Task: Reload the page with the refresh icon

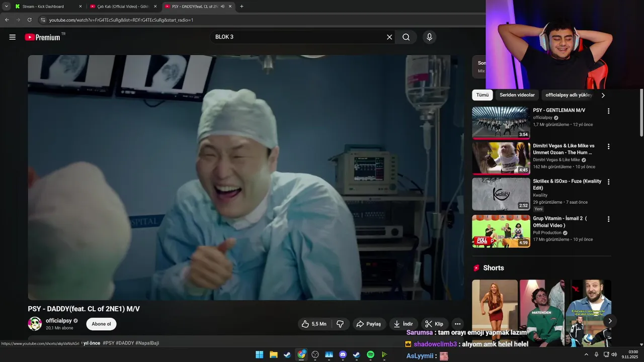Action: click(x=29, y=20)
